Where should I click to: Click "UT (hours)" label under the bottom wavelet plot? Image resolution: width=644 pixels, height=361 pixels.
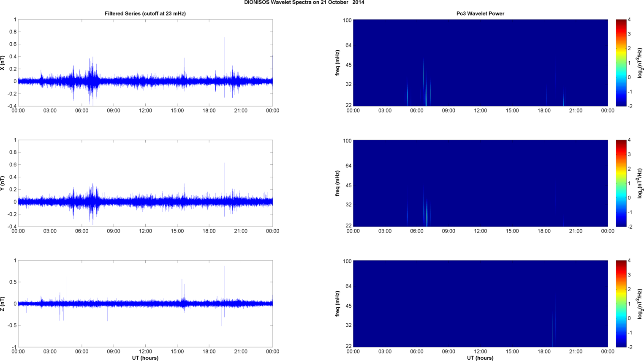480,358
